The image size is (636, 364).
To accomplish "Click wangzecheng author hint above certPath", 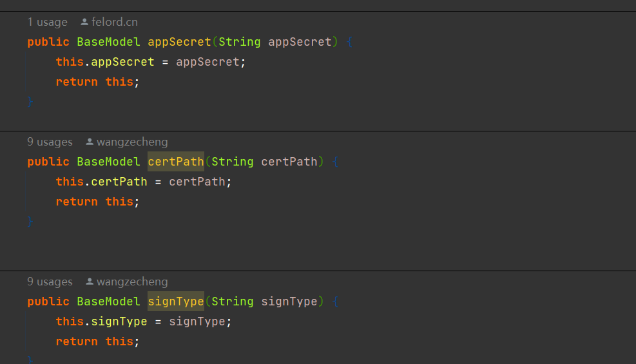I will click(x=131, y=142).
